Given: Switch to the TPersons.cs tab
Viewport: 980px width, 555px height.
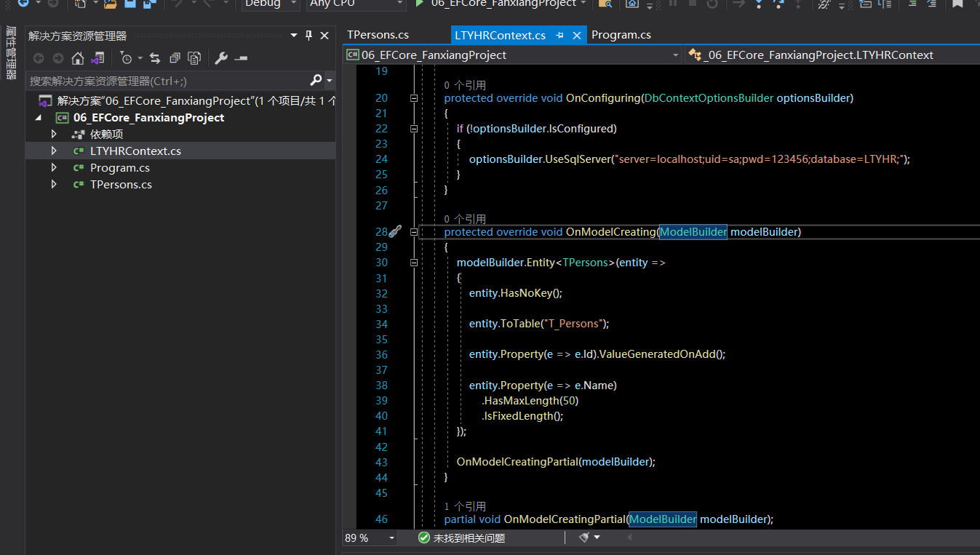Looking at the screenshot, I should click(x=378, y=35).
